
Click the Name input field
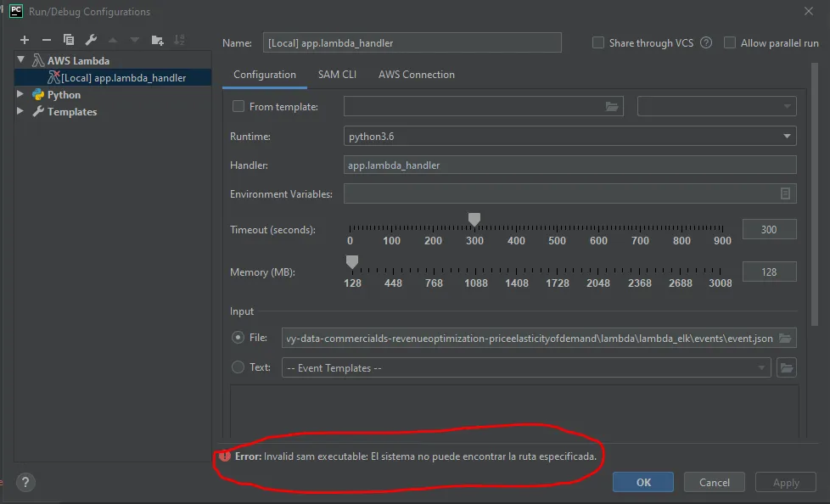[x=412, y=43]
